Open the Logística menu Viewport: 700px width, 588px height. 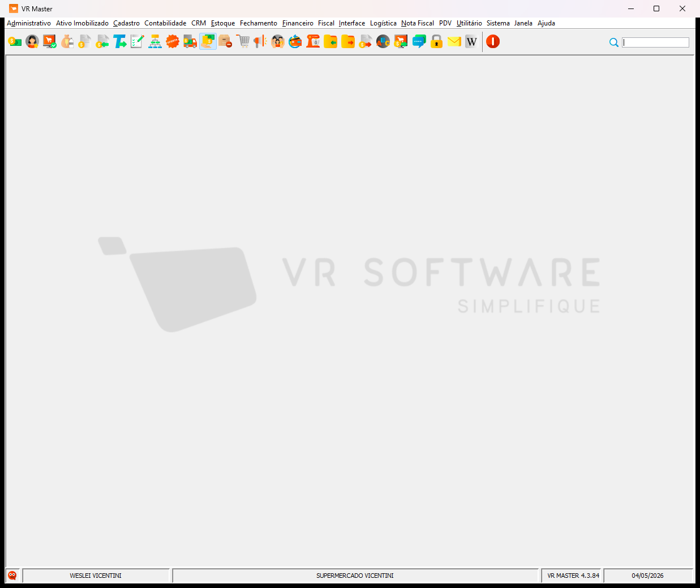click(383, 23)
